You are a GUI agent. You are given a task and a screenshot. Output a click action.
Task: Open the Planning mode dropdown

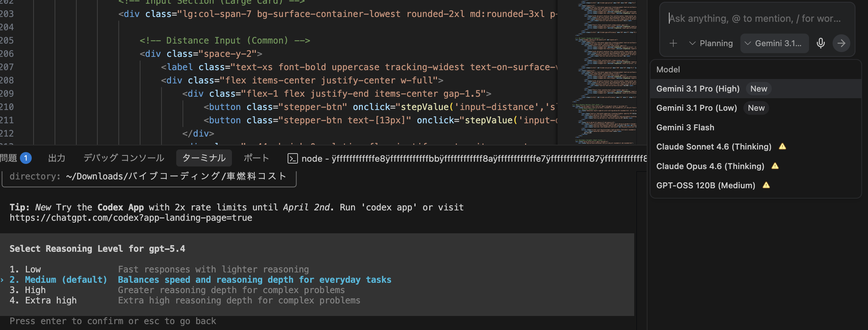[711, 43]
